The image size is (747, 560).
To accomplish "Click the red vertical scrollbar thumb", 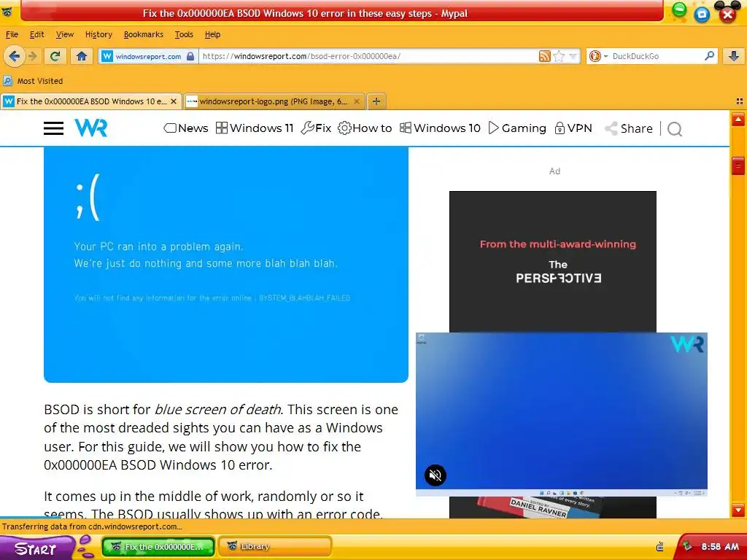I will 738,166.
